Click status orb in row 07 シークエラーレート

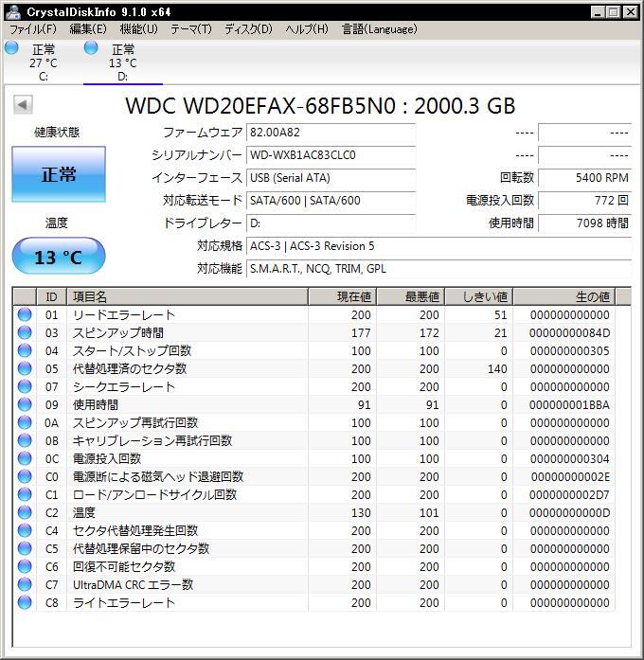point(25,386)
